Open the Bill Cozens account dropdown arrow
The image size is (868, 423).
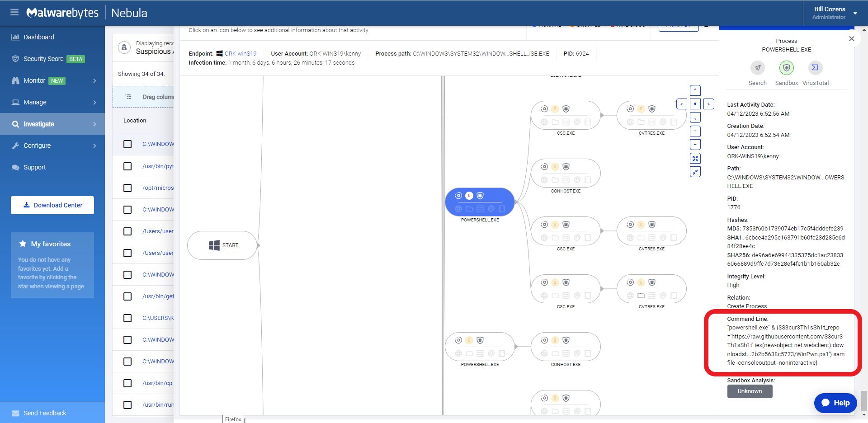coord(855,13)
